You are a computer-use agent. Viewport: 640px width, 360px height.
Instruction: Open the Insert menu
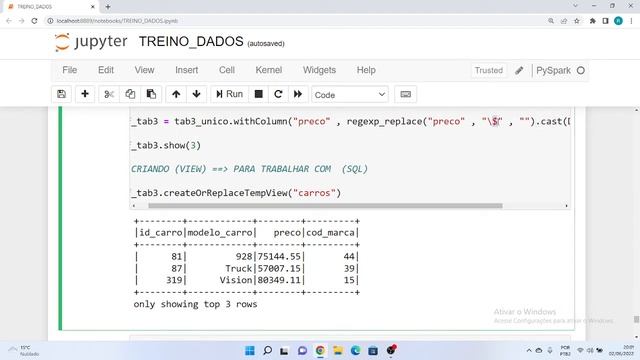[x=187, y=70]
